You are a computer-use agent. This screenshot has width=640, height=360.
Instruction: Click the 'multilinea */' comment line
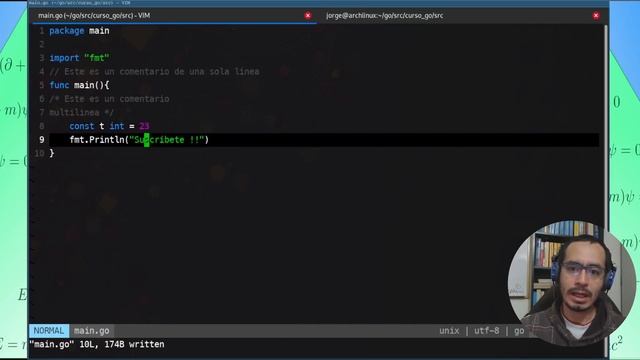(x=82, y=113)
